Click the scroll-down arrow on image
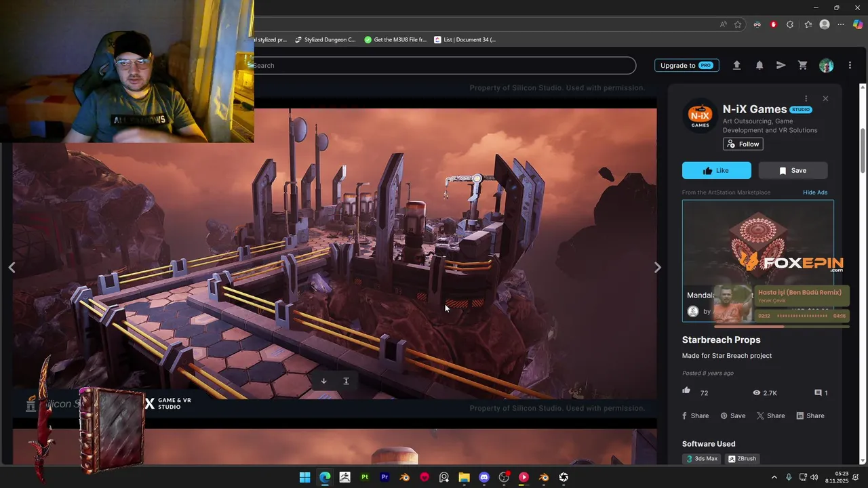This screenshot has height=488, width=868. (323, 381)
